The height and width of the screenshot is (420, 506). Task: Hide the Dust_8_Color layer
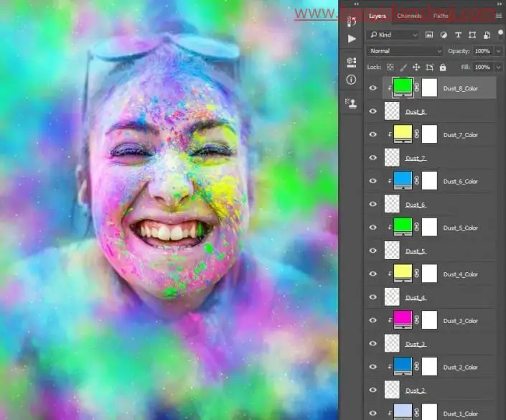tap(373, 88)
